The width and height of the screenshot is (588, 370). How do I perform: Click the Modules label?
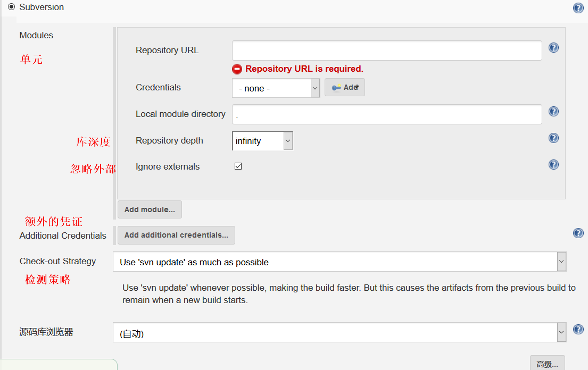tap(36, 35)
